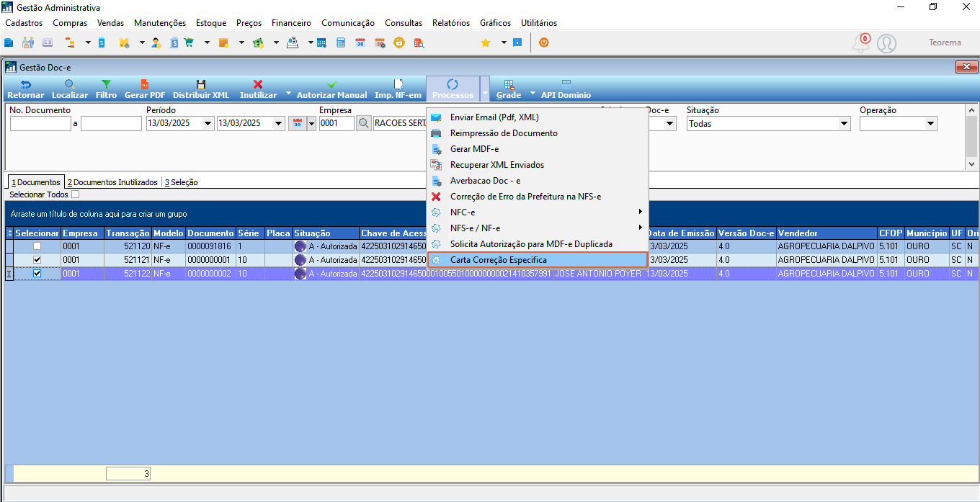Toggle the Selecionar Todos checkbox
980x502 pixels.
76,194
